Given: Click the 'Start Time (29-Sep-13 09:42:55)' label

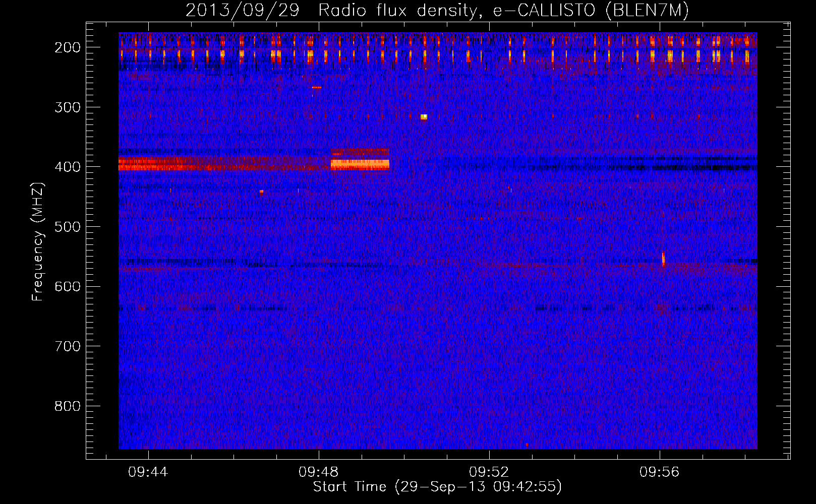Looking at the screenshot, I should click(437, 487).
